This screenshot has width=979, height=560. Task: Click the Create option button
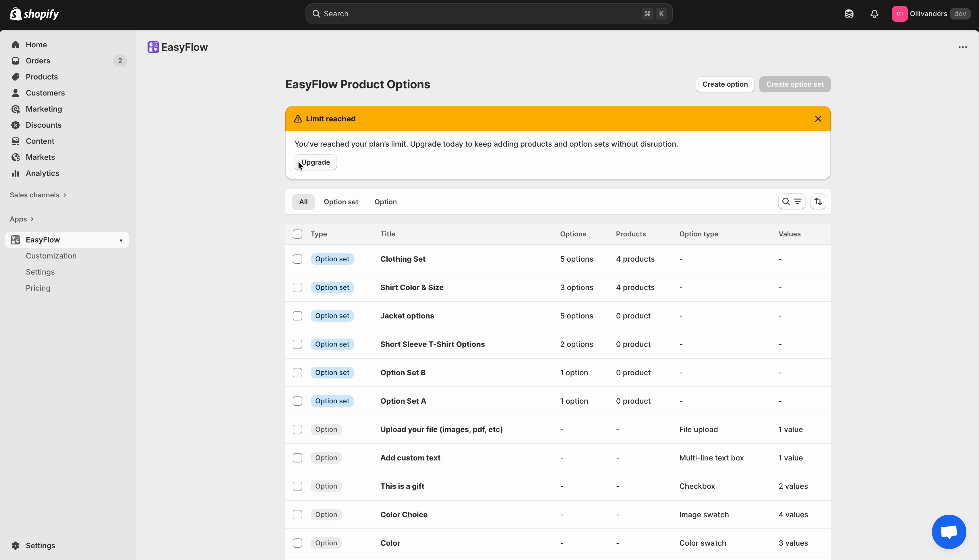coord(725,84)
